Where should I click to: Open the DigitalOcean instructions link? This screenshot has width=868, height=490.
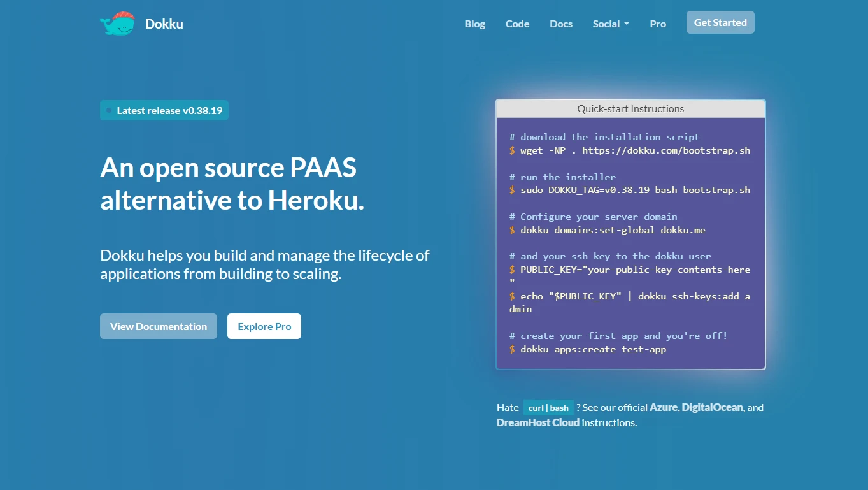[x=713, y=407]
